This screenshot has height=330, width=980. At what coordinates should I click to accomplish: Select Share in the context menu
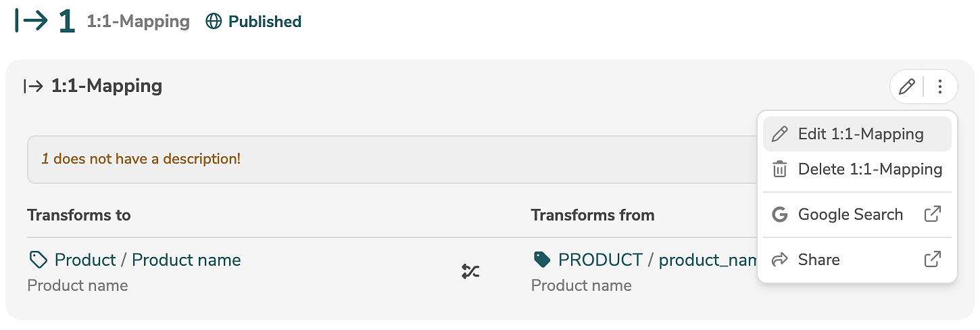(818, 260)
